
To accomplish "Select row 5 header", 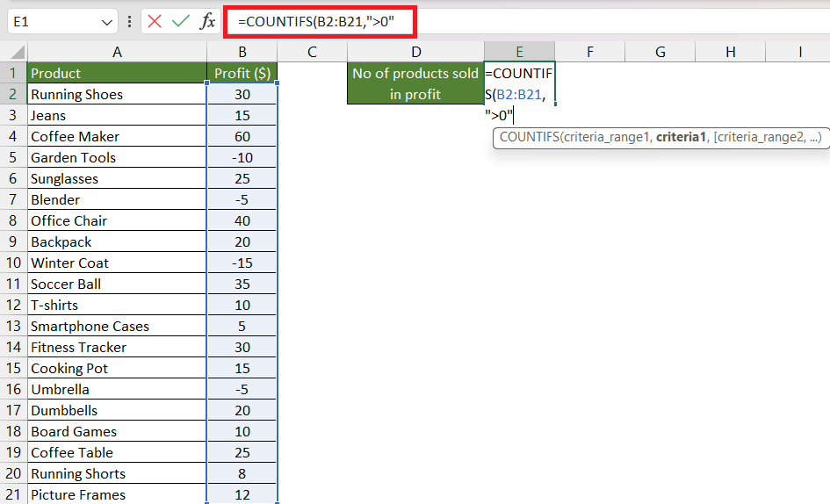I will click(13, 157).
